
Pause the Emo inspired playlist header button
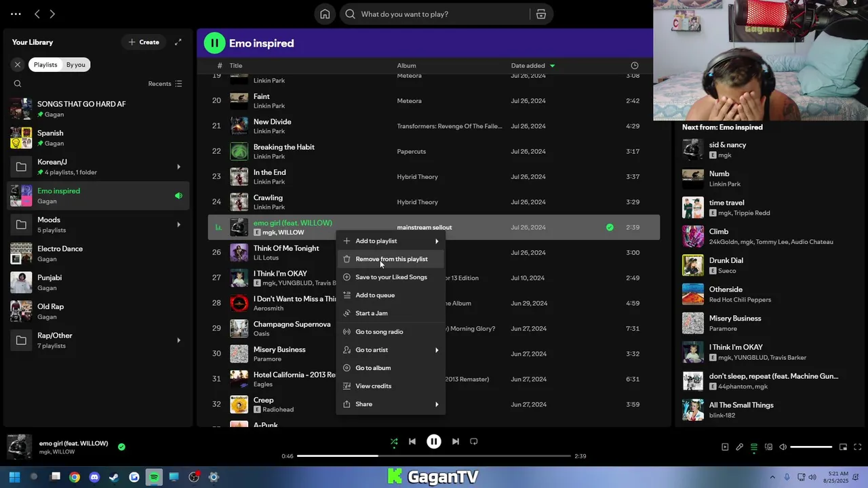[214, 43]
